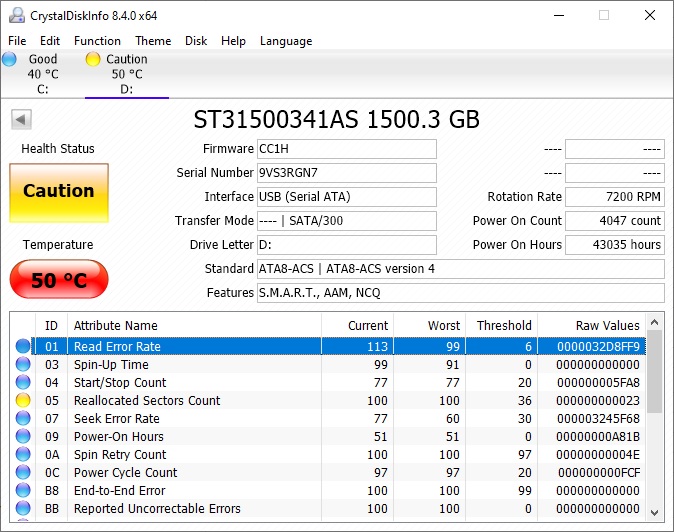Click the Serial Number field 9VS3RGN7
Viewport: 674px width, 532px height.
[x=347, y=173]
